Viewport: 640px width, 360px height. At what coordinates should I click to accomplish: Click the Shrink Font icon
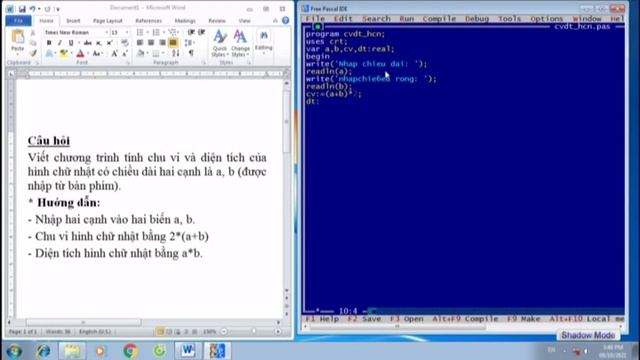coord(125,53)
